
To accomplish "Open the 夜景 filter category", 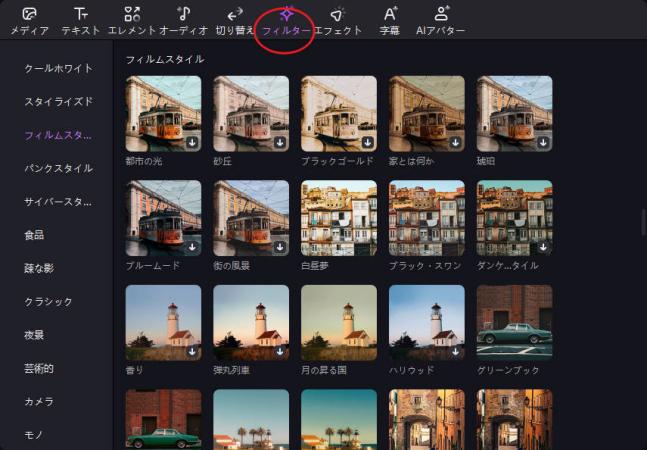I will click(34, 335).
